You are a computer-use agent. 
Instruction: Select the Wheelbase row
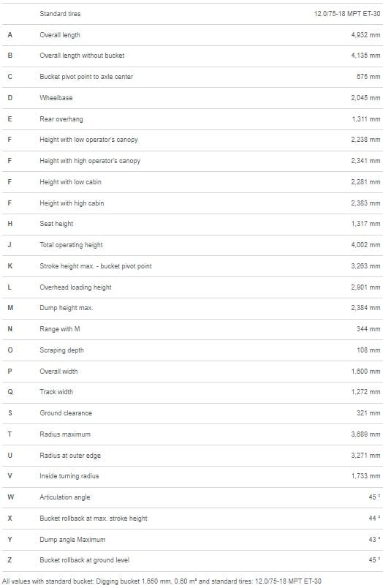[x=193, y=98]
